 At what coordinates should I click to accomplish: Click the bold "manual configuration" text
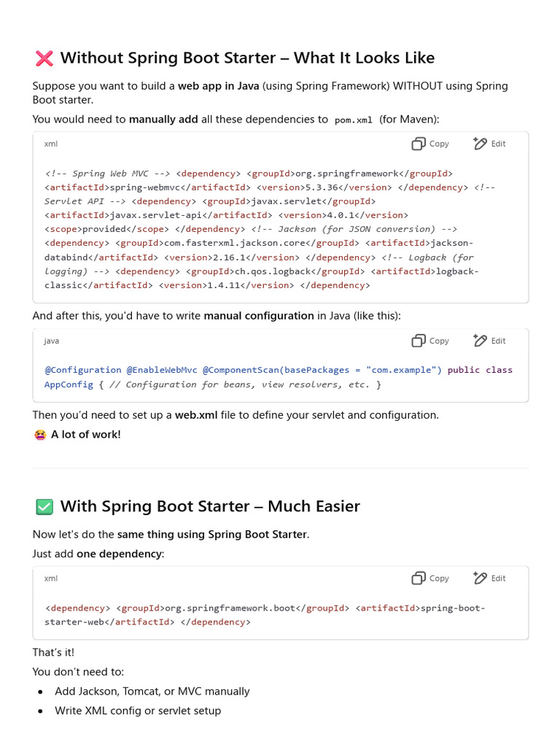click(x=259, y=316)
